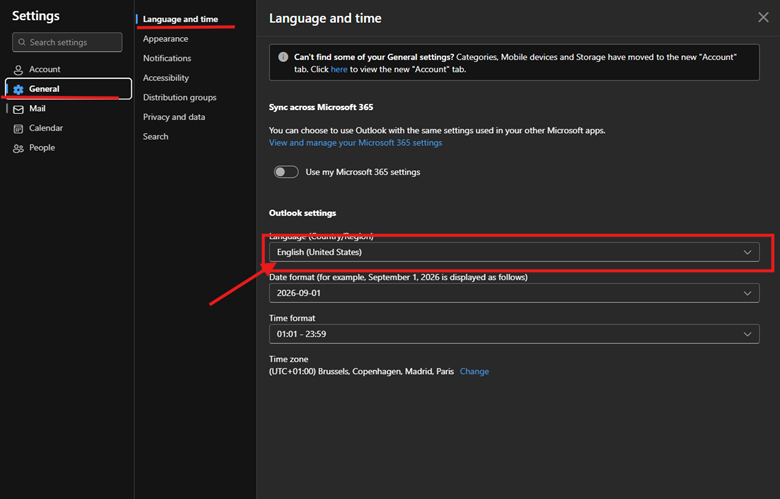Go to Privacy and data section
780x499 pixels.
click(x=174, y=117)
